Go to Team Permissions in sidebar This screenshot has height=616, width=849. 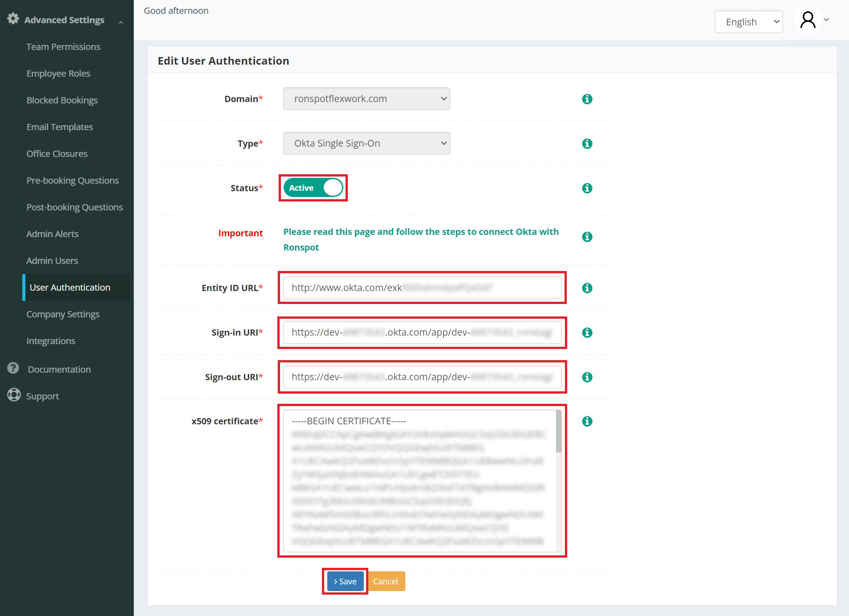63,47
